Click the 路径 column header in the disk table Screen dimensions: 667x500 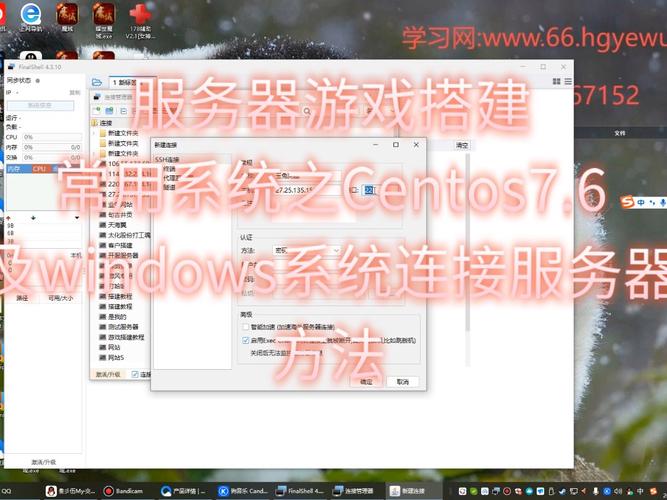pos(22,298)
